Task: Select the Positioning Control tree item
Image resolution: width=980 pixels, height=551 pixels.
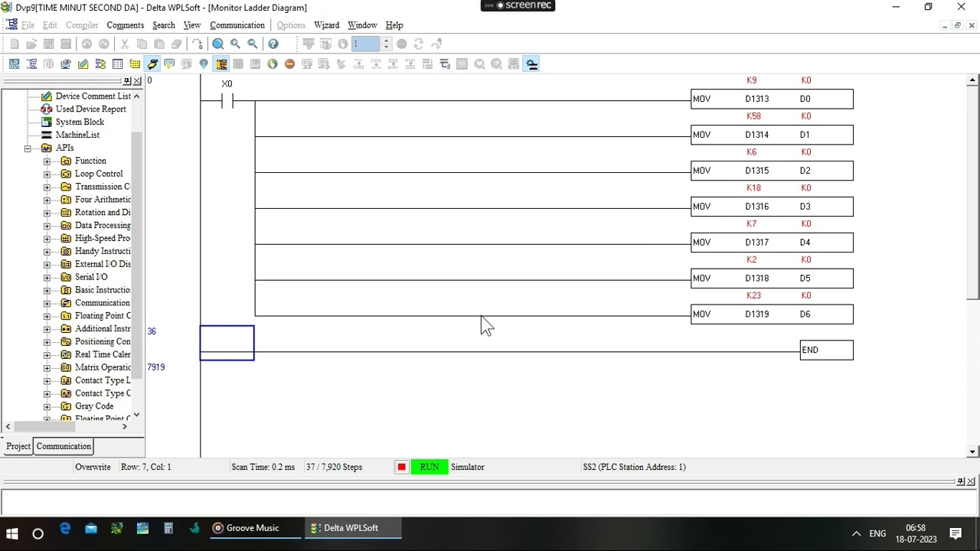Action: click(x=103, y=342)
